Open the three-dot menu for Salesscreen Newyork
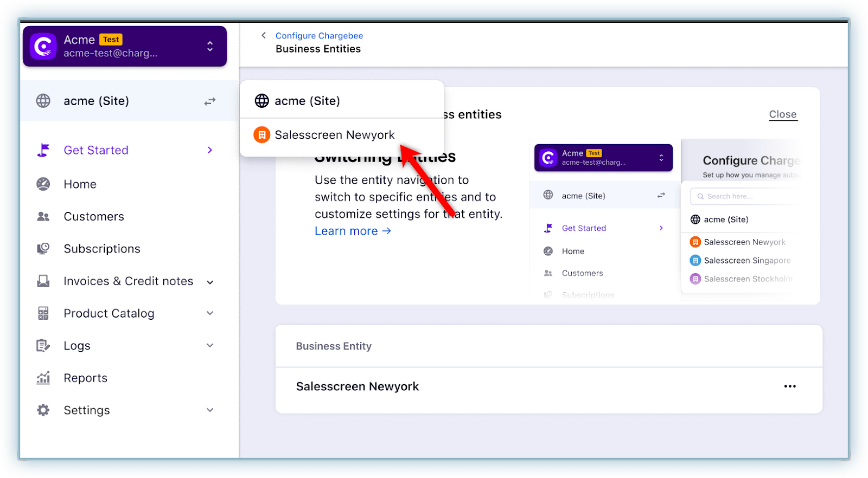 [x=790, y=386]
